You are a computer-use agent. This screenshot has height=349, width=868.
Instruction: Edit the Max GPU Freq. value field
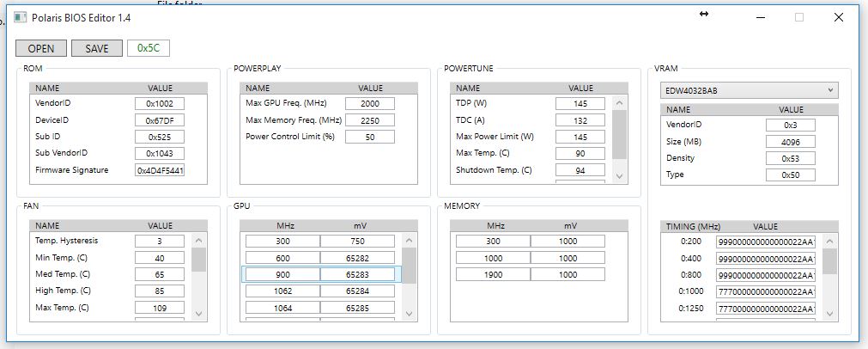pyautogui.click(x=370, y=103)
